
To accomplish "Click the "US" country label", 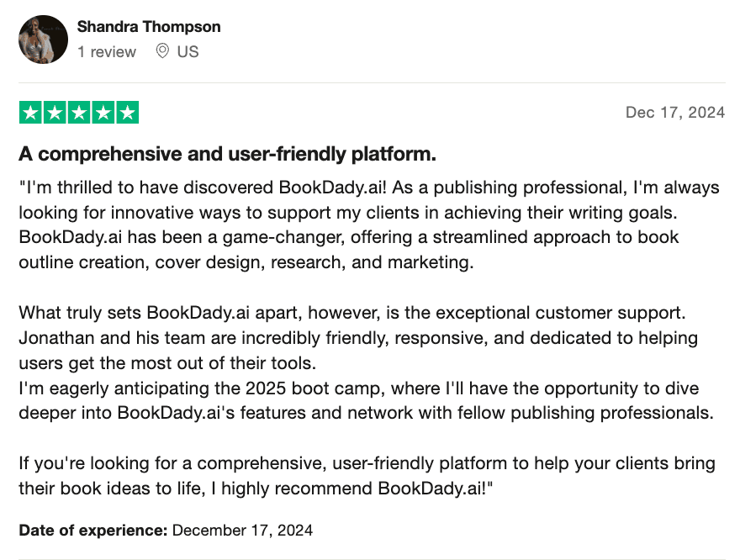I will pos(188,52).
